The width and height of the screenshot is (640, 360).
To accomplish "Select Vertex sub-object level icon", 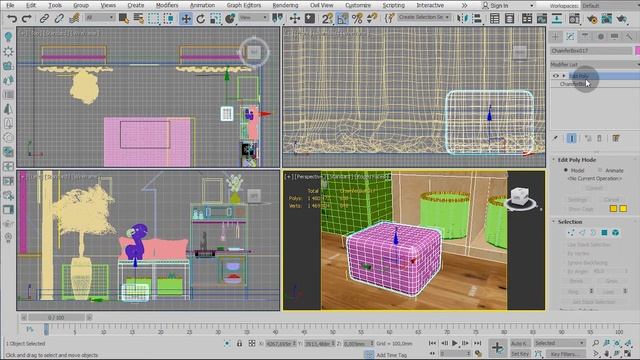I will point(571,233).
